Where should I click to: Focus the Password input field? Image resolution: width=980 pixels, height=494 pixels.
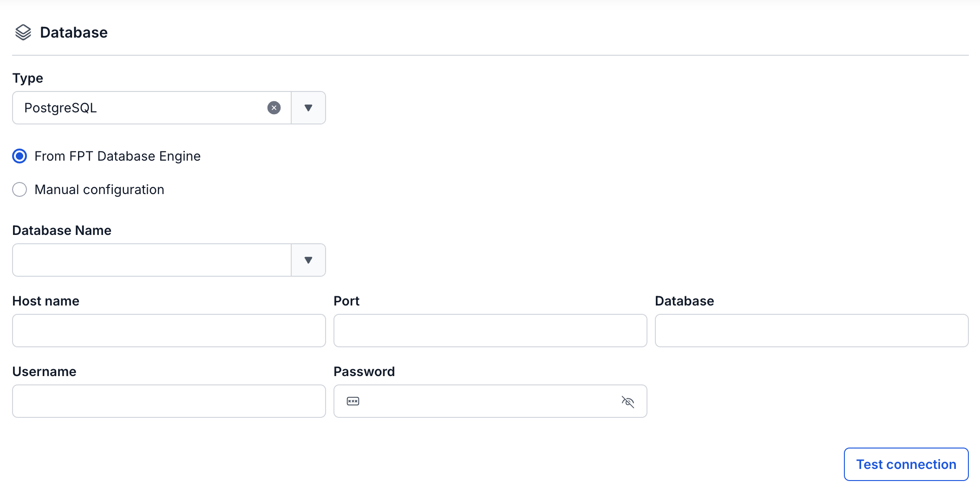click(x=490, y=401)
